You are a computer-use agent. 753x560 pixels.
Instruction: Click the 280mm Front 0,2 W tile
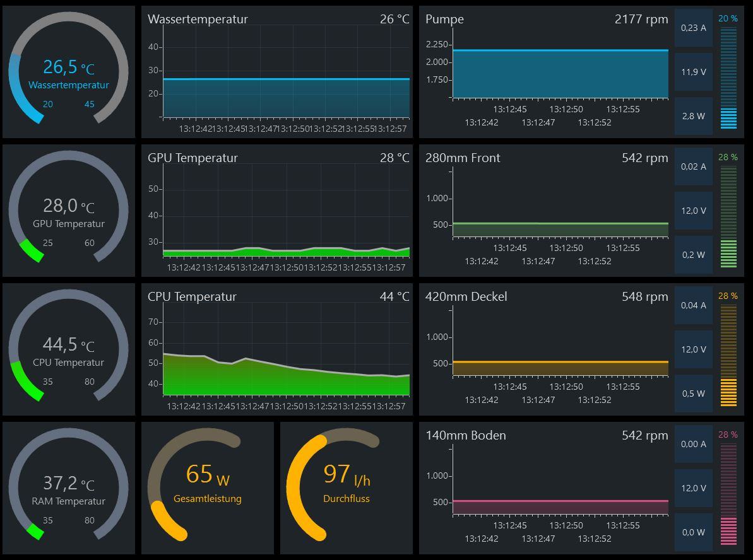(694, 255)
